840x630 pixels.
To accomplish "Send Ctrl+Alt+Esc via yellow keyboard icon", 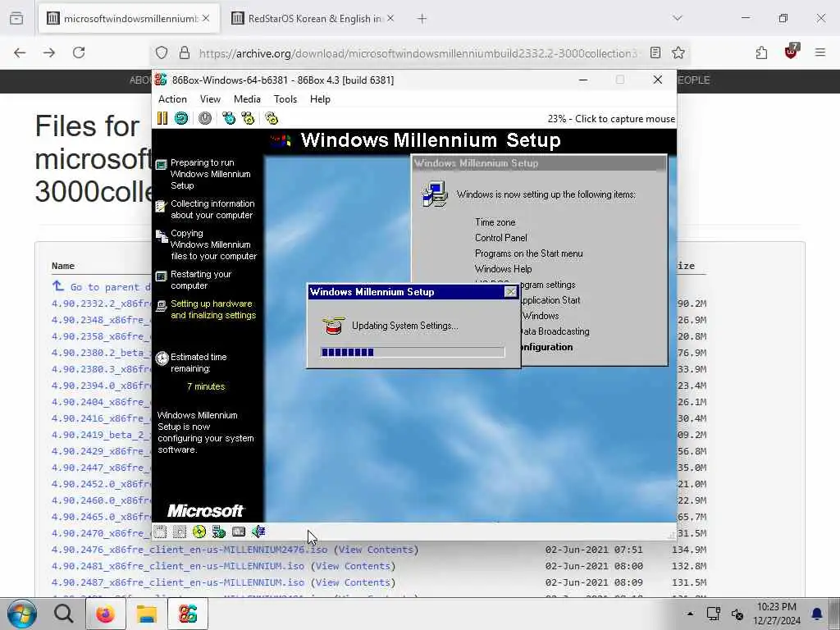I will (x=248, y=118).
